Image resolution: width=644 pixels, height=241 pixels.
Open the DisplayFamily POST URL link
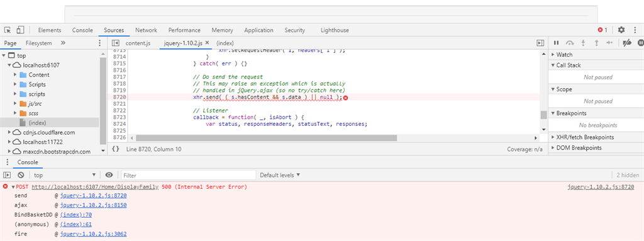click(x=96, y=187)
